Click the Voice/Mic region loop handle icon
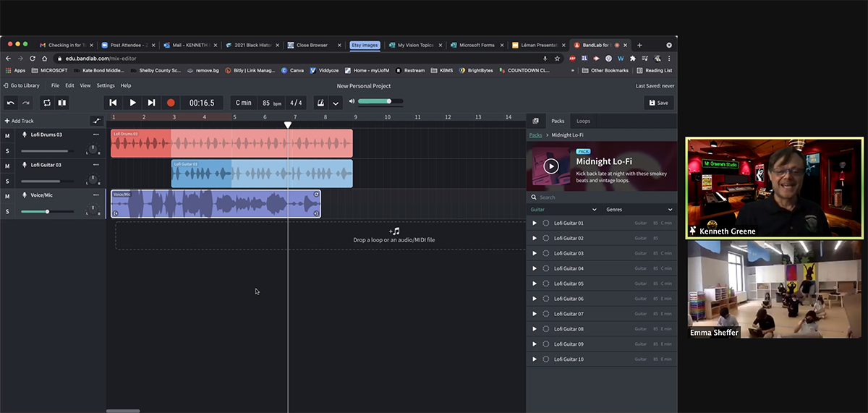Viewport: 868px width, 413px height. coord(316,195)
